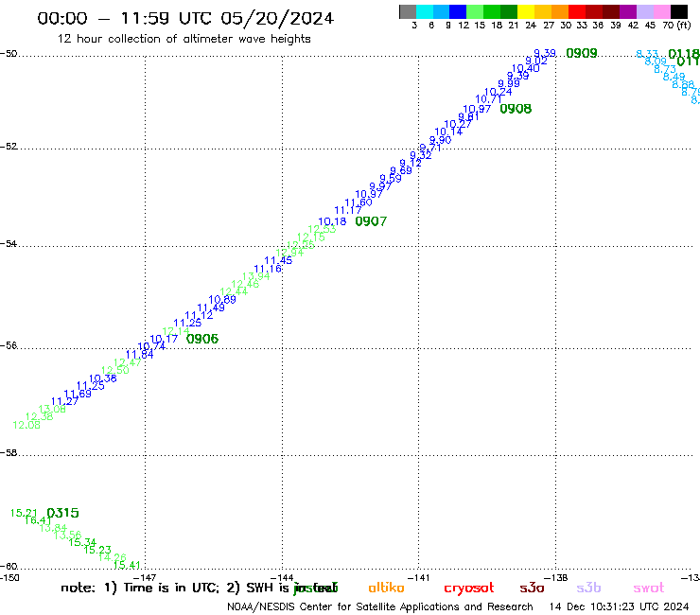Viewport: 700px width, 615px height.
Task: Click the 's3b' satellite legend label
Action: (x=588, y=588)
